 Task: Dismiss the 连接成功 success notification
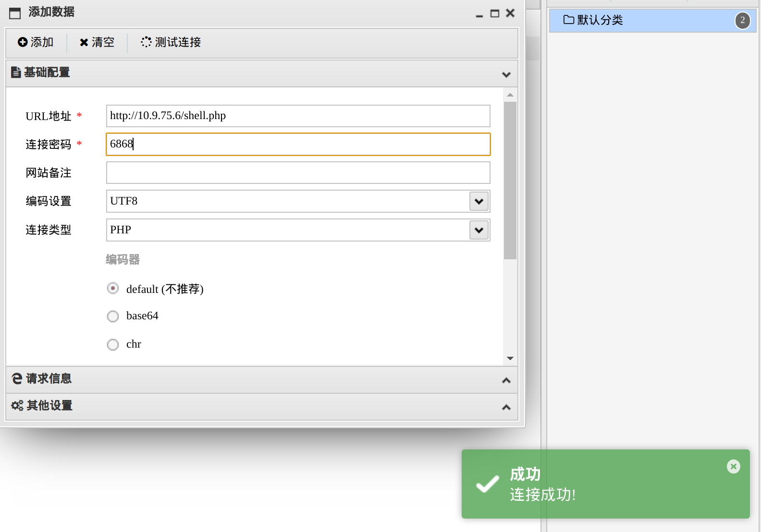(734, 466)
